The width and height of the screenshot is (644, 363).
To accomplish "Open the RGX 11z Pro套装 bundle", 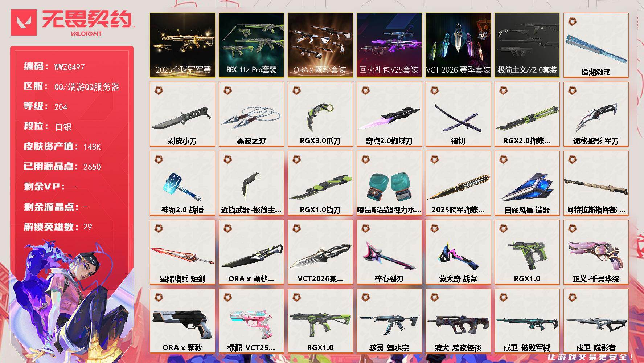I will coord(251,45).
